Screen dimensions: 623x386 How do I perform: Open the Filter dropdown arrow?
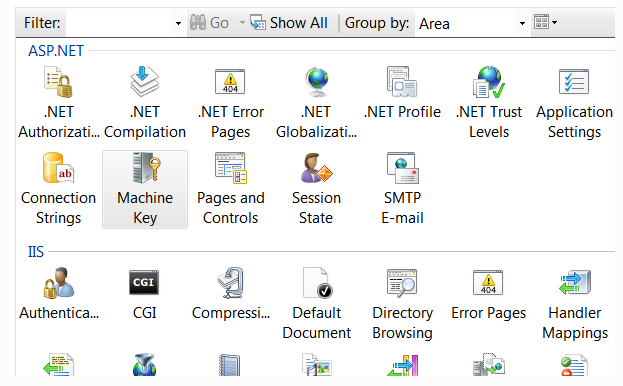178,23
